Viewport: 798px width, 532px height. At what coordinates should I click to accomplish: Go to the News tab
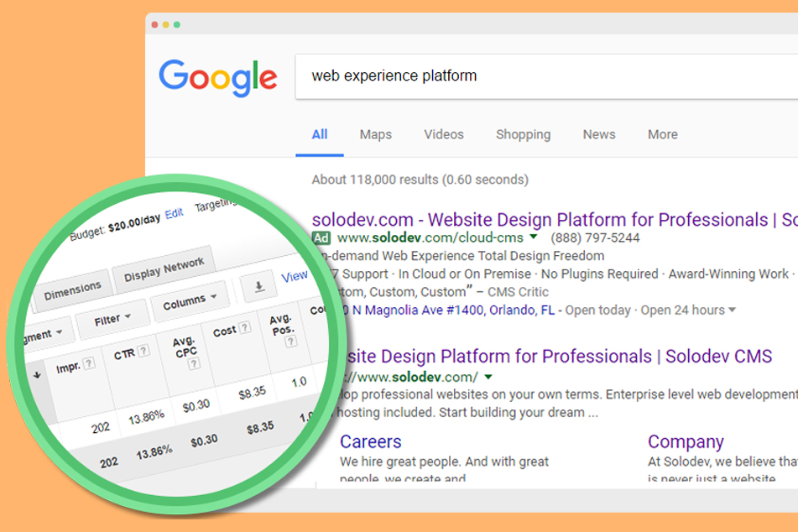[x=599, y=134]
